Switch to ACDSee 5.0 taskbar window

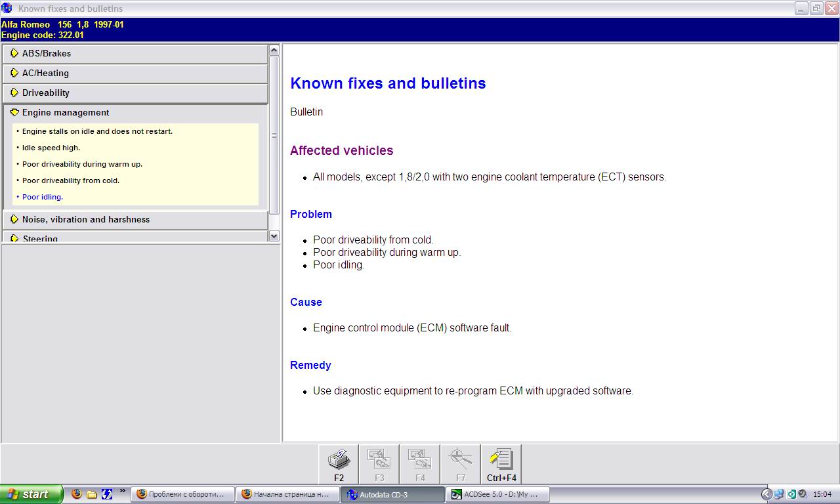497,494
